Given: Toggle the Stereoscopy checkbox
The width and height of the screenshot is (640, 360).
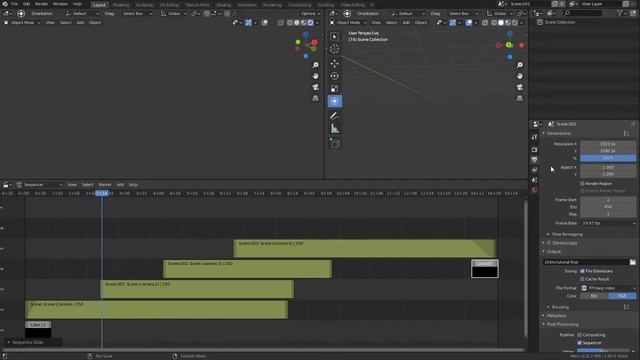Looking at the screenshot, I should click(x=549, y=243).
